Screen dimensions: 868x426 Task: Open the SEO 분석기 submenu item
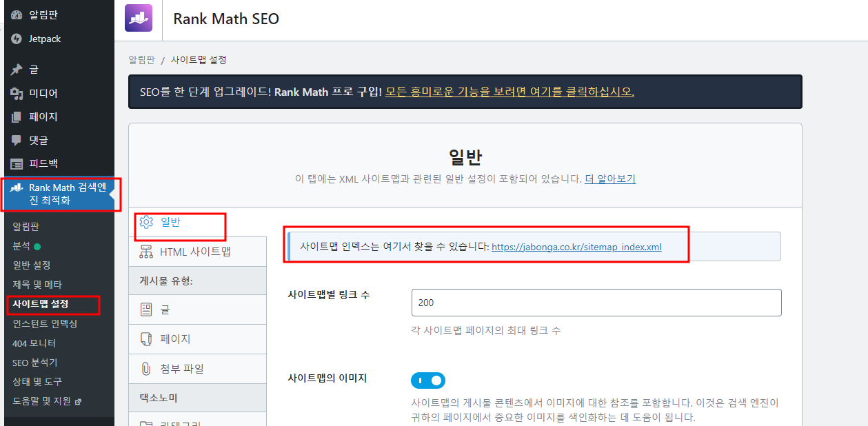[x=35, y=363]
